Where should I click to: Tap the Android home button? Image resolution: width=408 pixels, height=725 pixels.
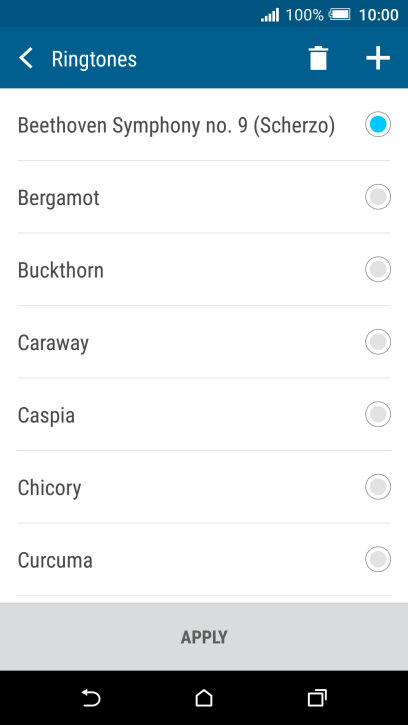click(x=204, y=698)
